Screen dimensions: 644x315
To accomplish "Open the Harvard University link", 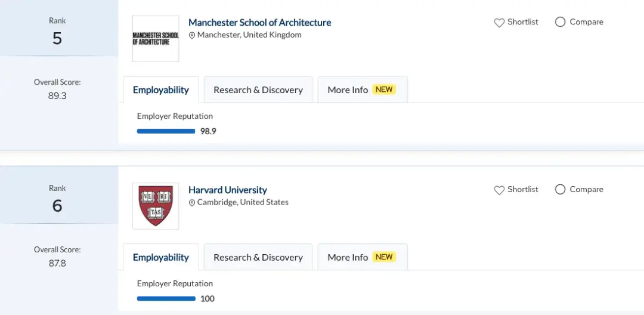I will [228, 190].
